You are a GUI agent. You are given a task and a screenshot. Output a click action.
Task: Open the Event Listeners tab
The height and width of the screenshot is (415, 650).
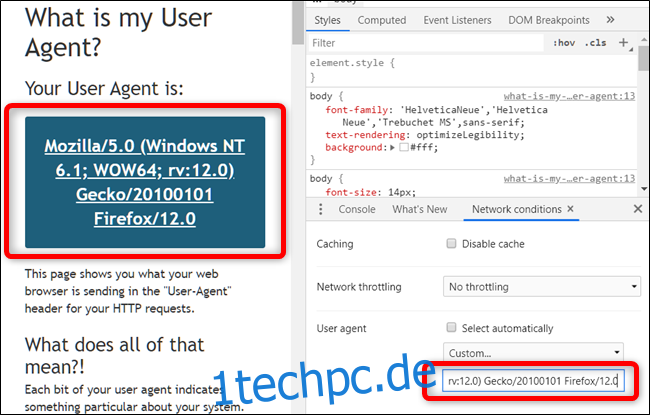[457, 19]
